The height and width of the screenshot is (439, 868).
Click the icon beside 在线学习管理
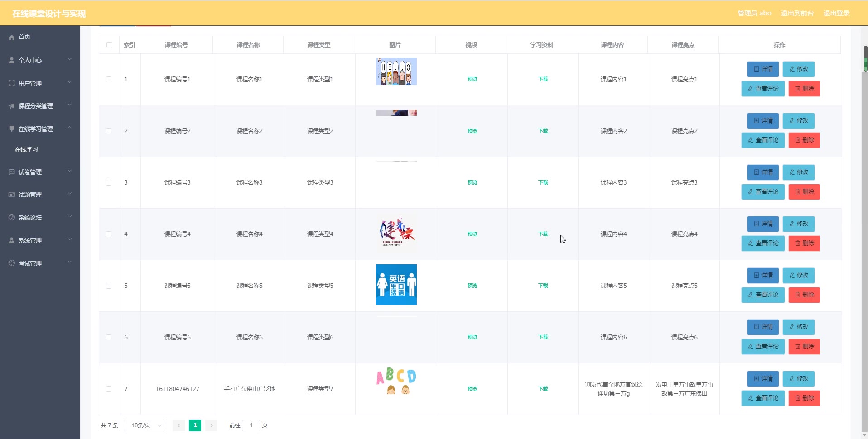click(x=12, y=129)
